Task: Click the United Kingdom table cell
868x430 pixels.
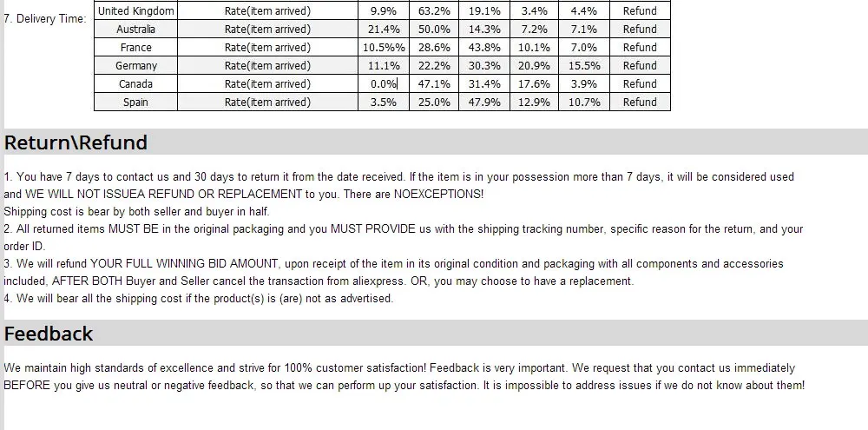Action: coord(135,10)
